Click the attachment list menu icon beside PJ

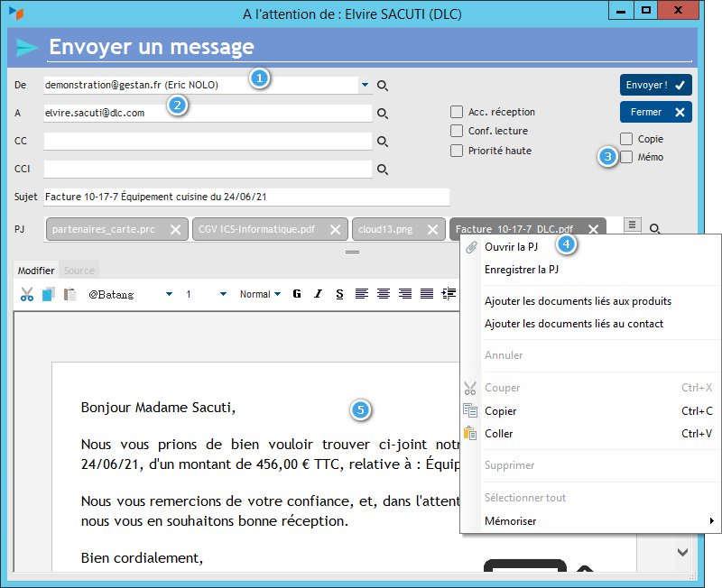coord(633,224)
